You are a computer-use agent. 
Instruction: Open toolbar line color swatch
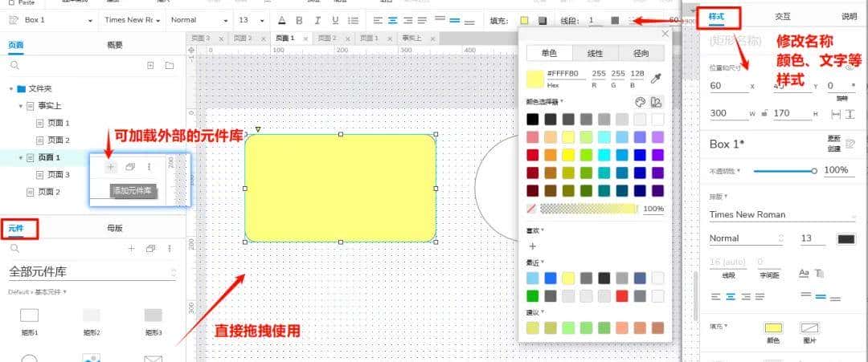pyautogui.click(x=615, y=20)
